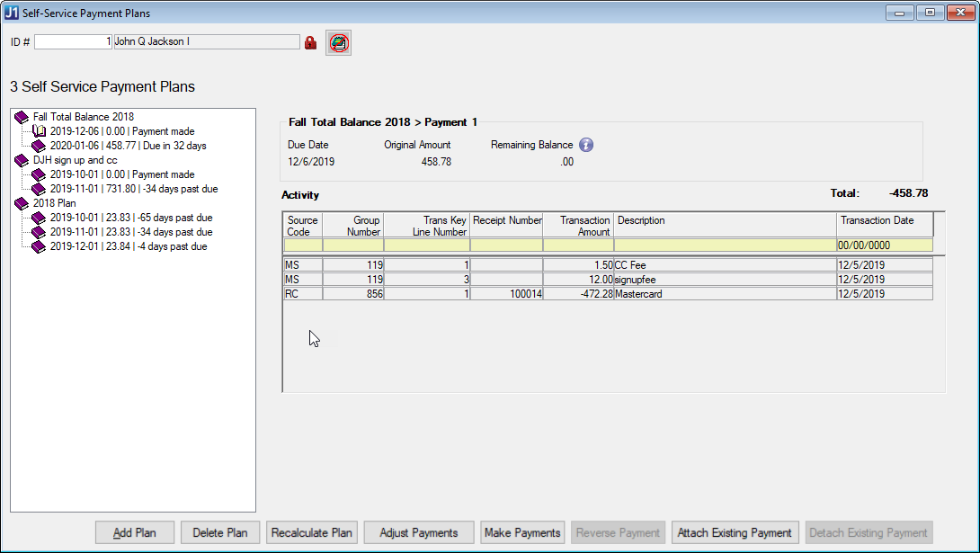980x553 pixels.
Task: Open Adjust Payments
Action: tap(419, 532)
